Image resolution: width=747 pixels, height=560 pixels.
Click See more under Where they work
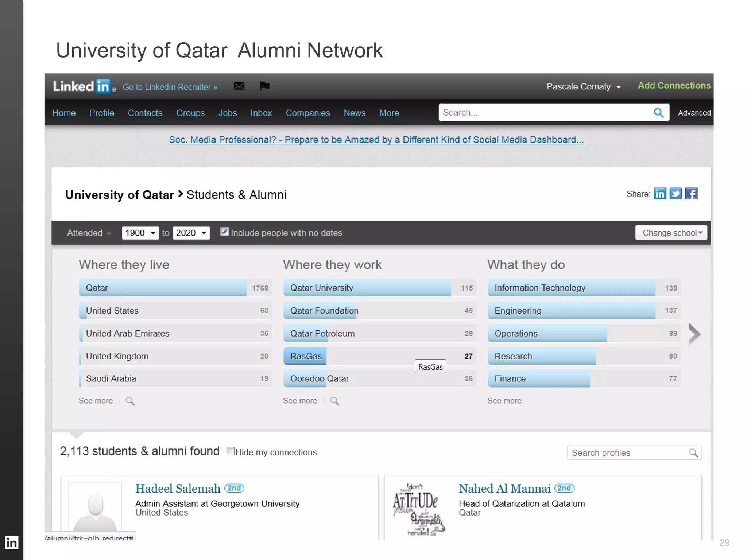click(300, 401)
